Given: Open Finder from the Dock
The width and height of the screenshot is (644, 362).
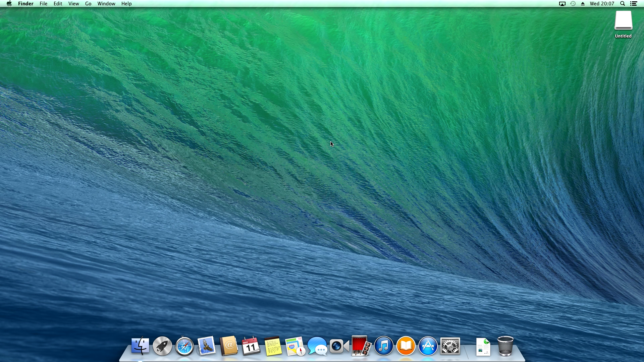Looking at the screenshot, I should [140, 346].
